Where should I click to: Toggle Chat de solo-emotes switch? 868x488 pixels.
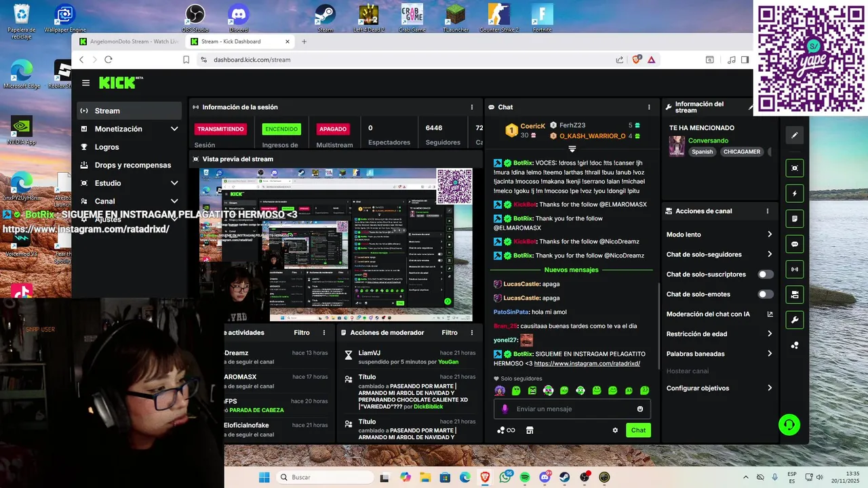pos(766,294)
